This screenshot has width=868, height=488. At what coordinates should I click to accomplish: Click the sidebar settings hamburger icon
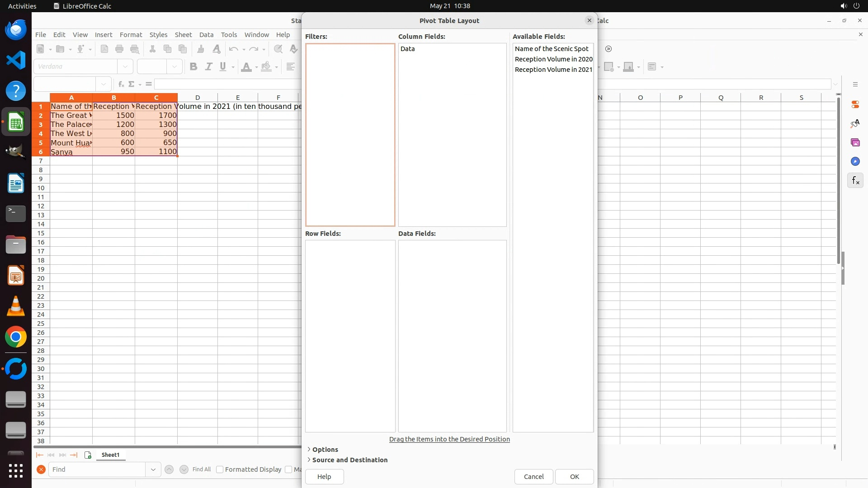[855, 84]
